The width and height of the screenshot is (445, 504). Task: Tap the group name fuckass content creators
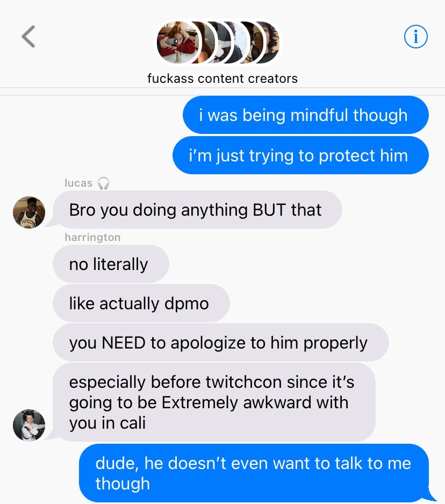point(223,79)
